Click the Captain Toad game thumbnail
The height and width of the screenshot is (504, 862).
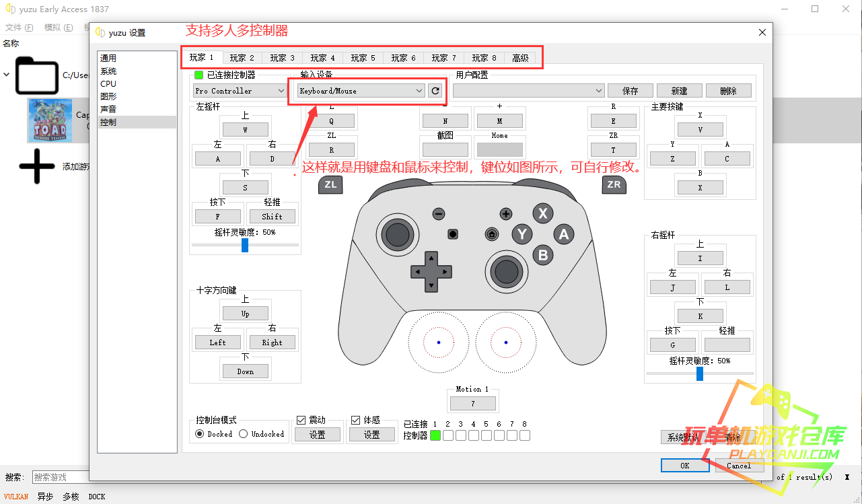pos(49,120)
